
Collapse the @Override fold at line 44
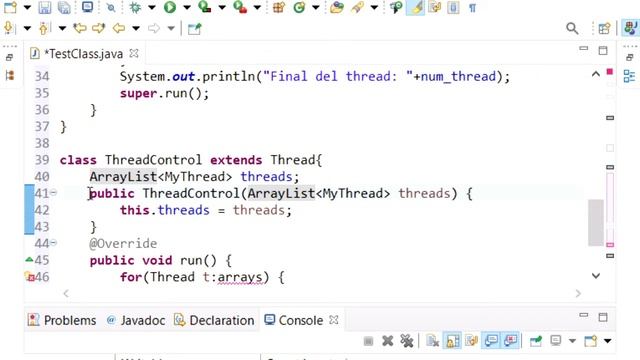[x=54, y=242]
